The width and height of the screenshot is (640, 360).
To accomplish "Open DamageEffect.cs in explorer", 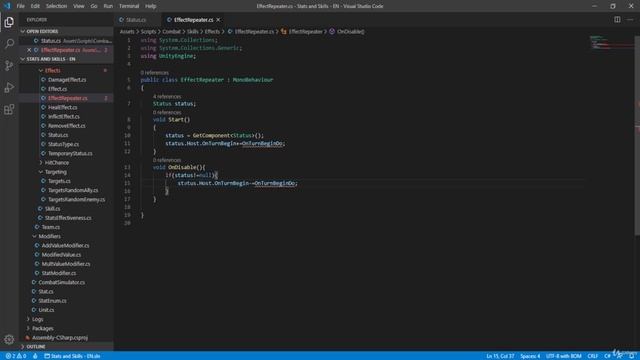I will tap(67, 80).
